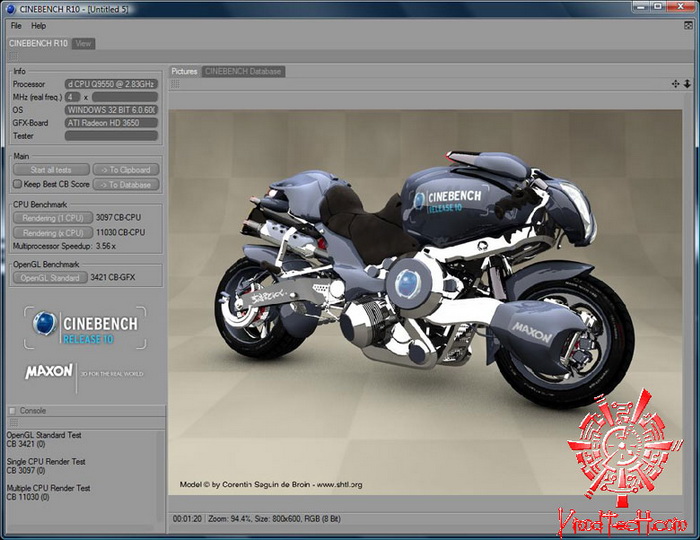Click the render time 00:01:20 in status bar
The width and height of the screenshot is (700, 540).
click(187, 519)
